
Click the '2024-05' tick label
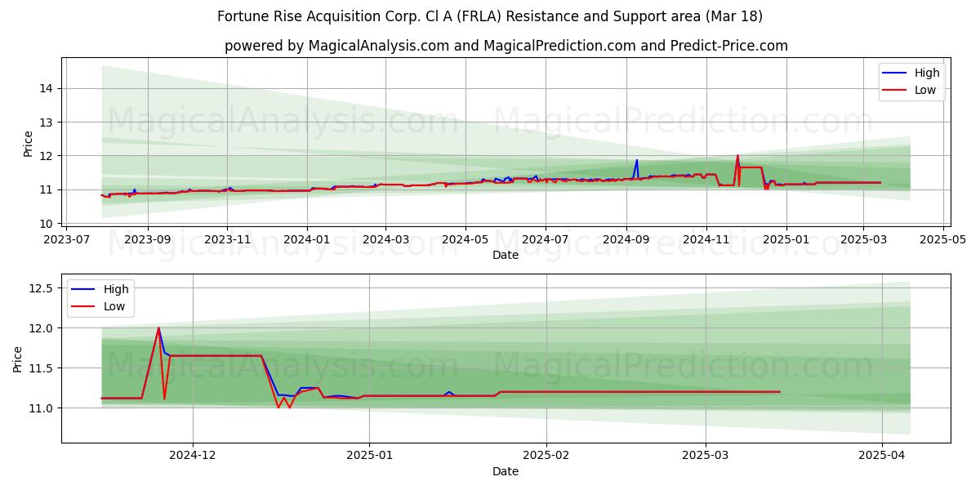tap(465, 240)
